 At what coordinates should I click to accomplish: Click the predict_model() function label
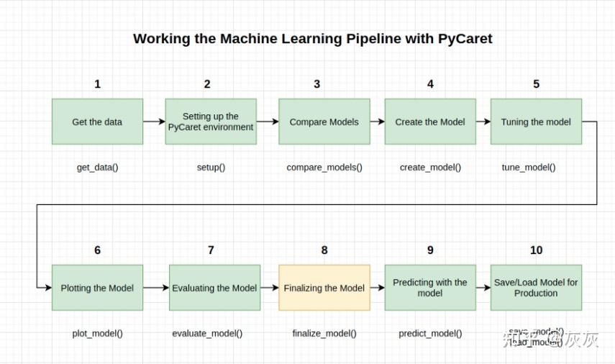[x=430, y=334]
